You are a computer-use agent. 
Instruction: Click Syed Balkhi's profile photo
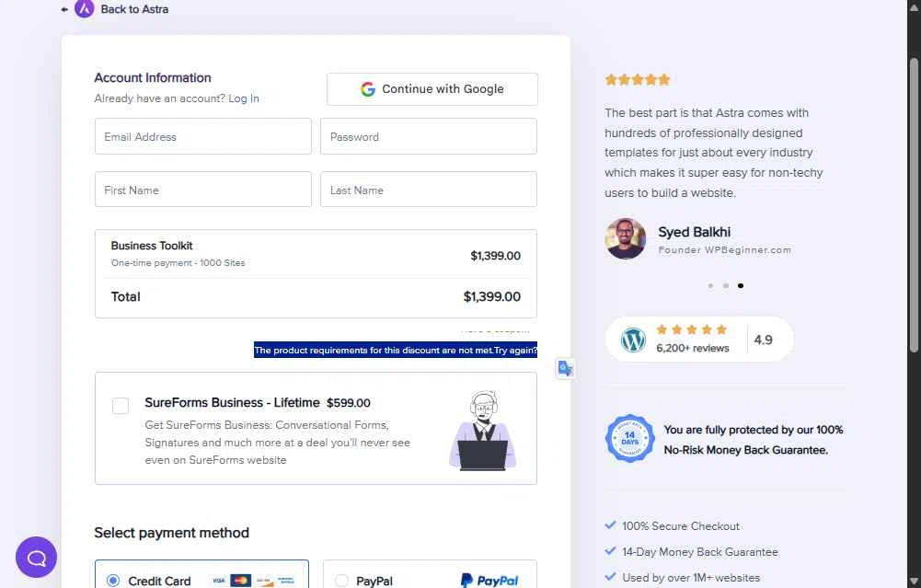point(626,238)
